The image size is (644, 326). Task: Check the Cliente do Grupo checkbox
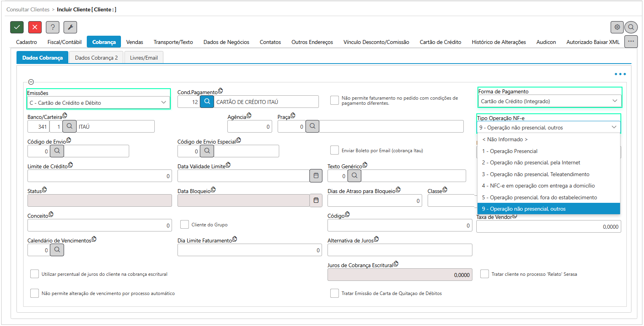point(185,224)
